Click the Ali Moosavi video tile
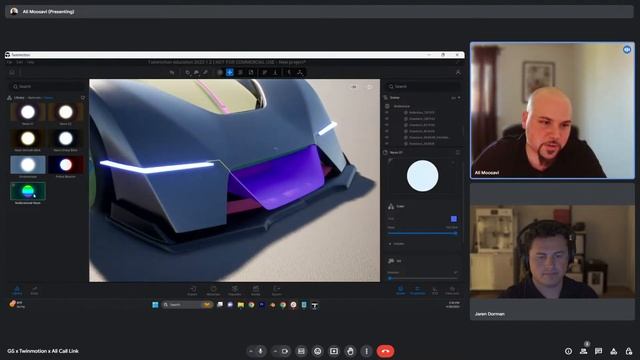Image resolution: width=640 pixels, height=360 pixels. [552, 111]
